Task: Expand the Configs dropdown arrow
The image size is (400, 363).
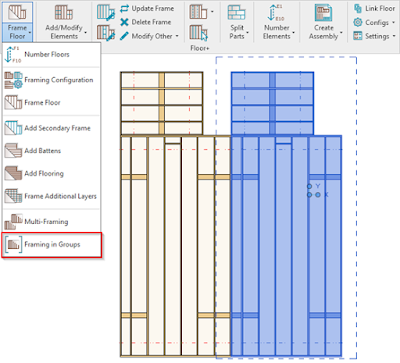Action: [393, 22]
